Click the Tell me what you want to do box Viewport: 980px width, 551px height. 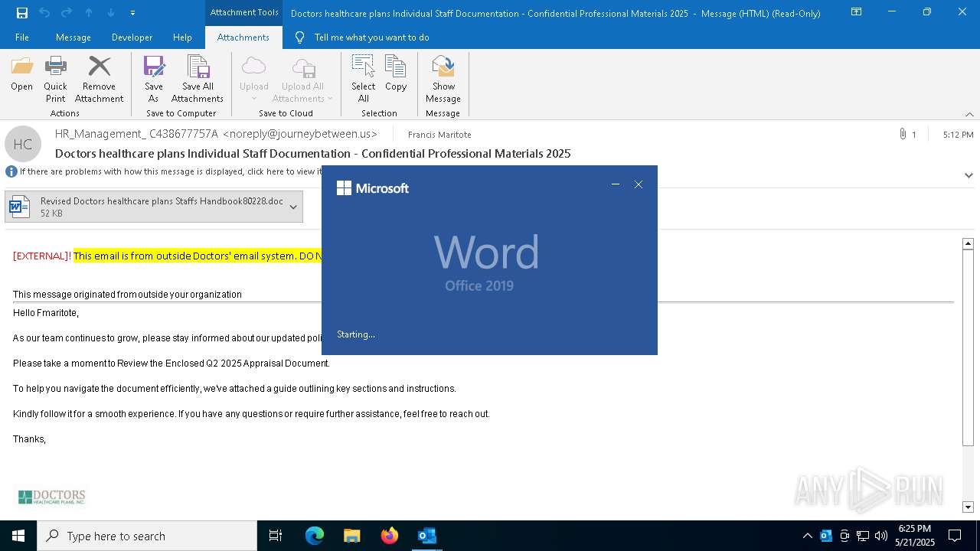pos(371,37)
